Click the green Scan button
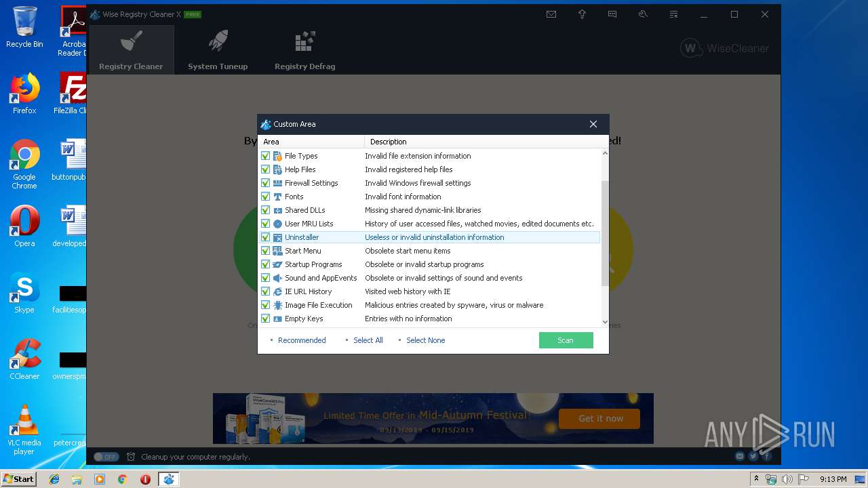The image size is (868, 488). [x=566, y=340]
